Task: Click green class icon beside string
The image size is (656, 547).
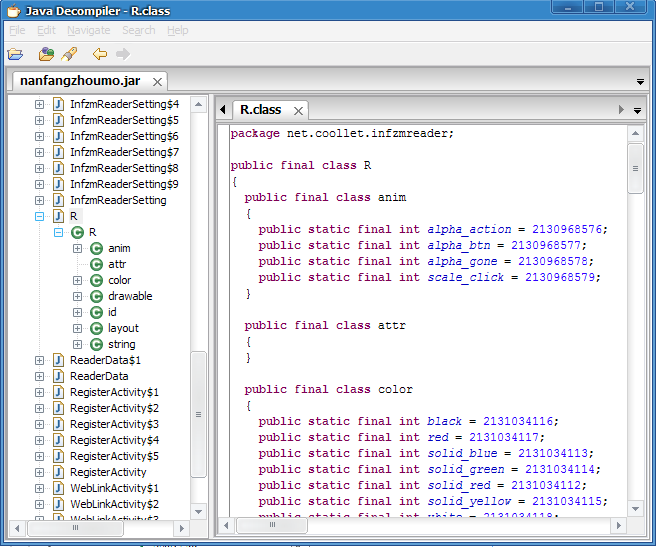Action: (x=97, y=344)
